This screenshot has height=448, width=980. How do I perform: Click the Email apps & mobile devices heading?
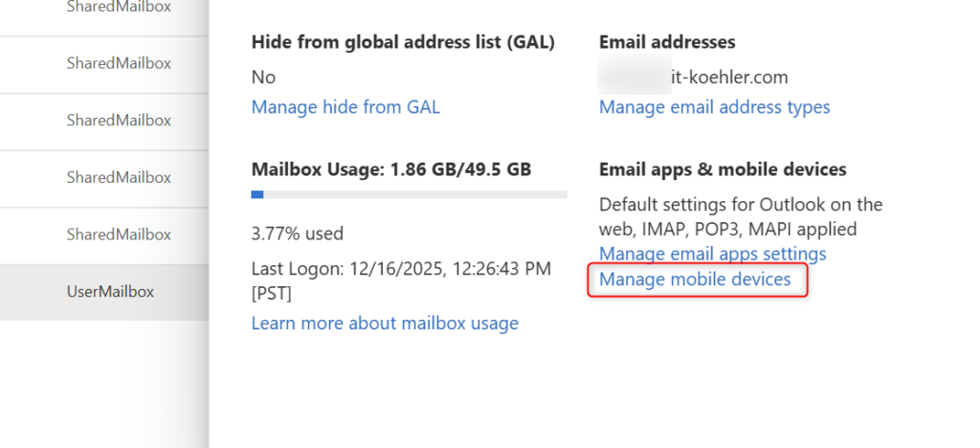tap(723, 169)
